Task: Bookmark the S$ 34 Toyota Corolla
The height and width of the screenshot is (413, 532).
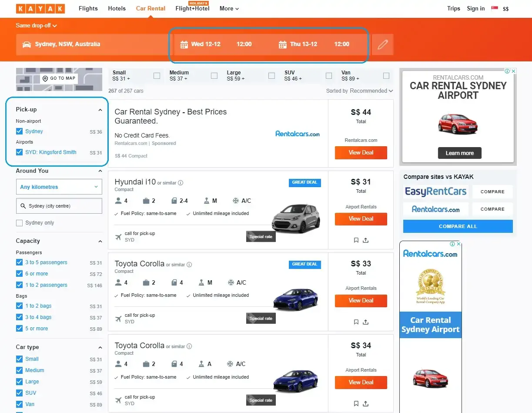Action: [356, 403]
